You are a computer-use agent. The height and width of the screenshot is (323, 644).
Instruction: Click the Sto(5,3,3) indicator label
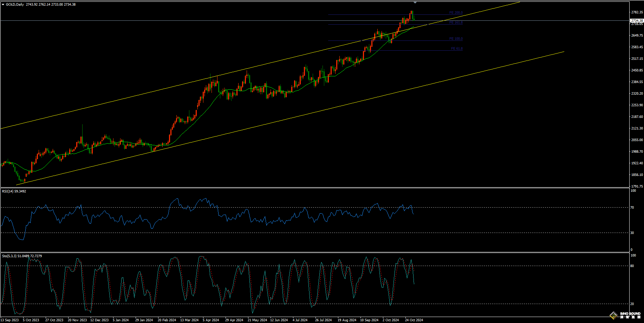tap(22, 256)
